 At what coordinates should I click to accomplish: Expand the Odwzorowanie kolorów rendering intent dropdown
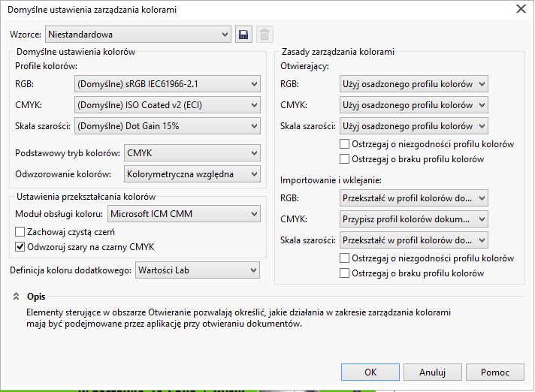tap(192, 174)
